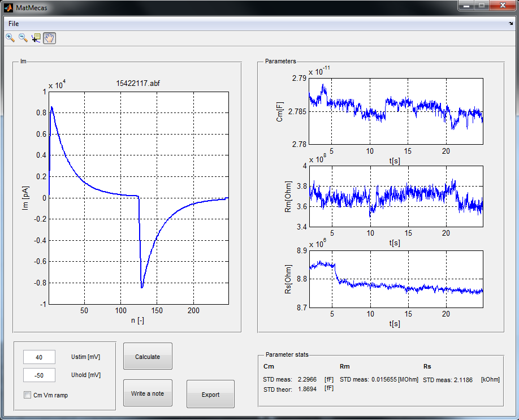
Task: Click the Calculate button
Action: point(148,357)
